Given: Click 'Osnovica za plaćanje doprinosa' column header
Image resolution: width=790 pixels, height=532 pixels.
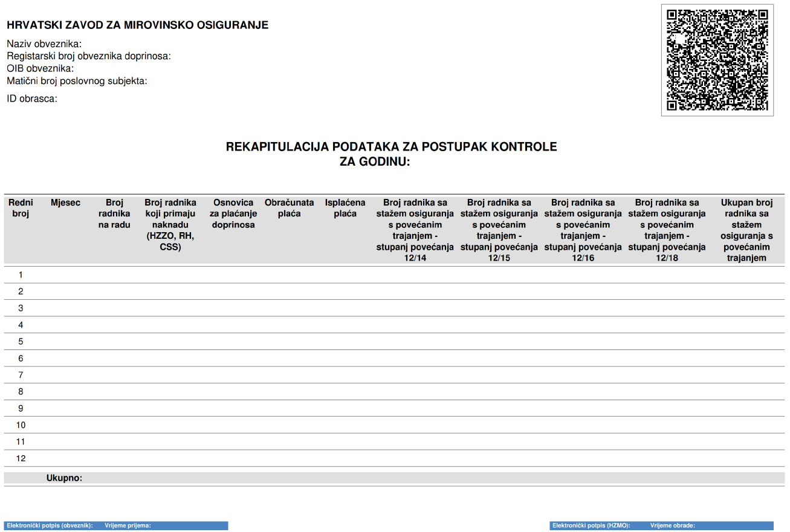Looking at the screenshot, I should pyautogui.click(x=233, y=213).
